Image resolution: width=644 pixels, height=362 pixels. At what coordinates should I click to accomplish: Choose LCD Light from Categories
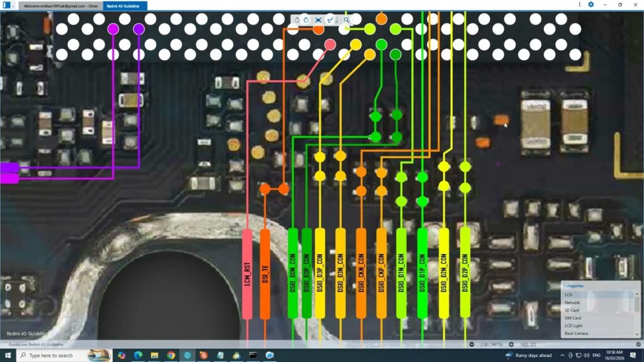[573, 326]
